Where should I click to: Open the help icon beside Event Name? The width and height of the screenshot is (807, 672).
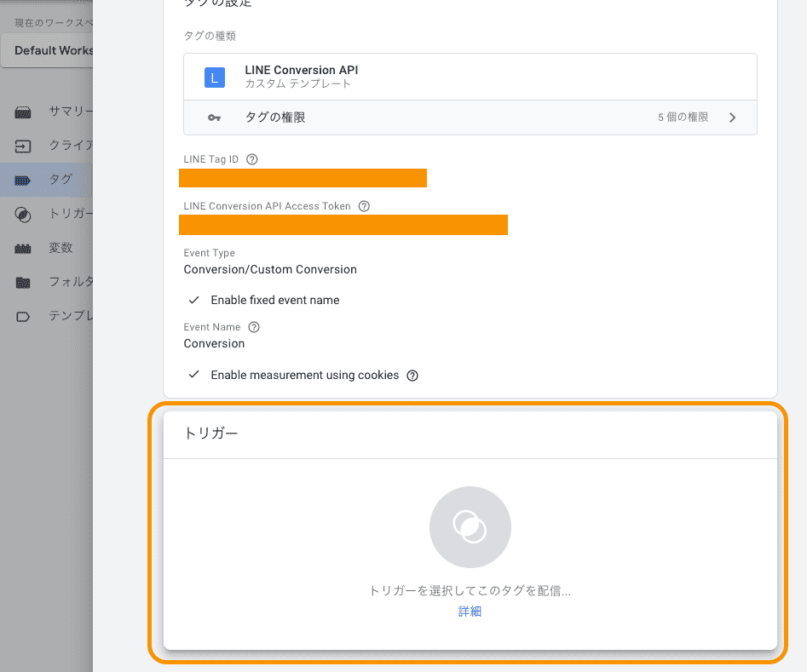coord(254,327)
